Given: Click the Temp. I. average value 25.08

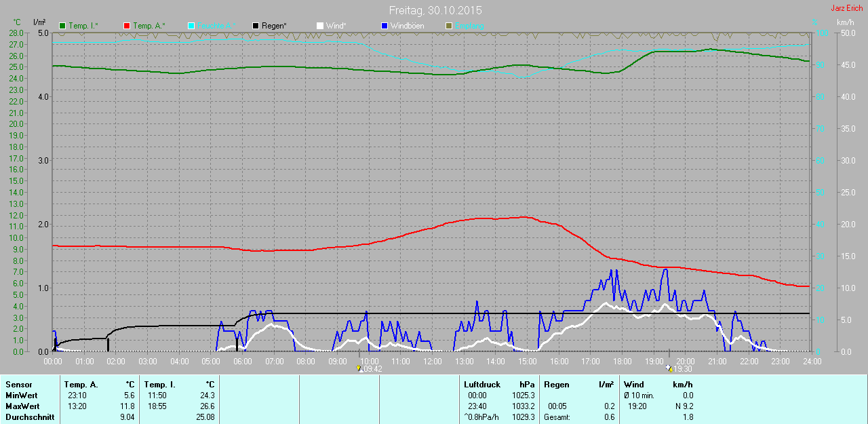Looking at the screenshot, I should [x=204, y=417].
